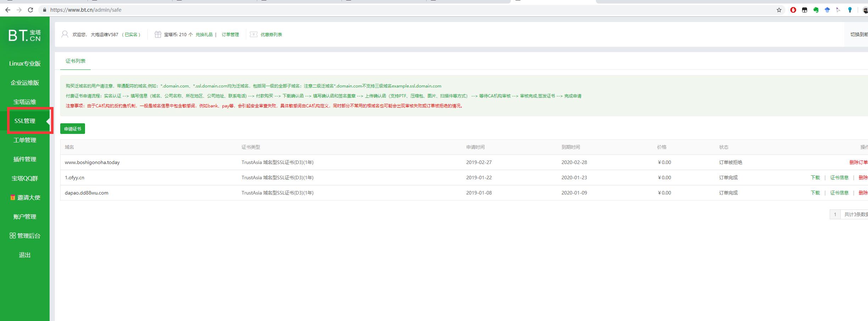Click the coupon ticket icon
Viewport: 868px width, 321px height.
point(253,34)
